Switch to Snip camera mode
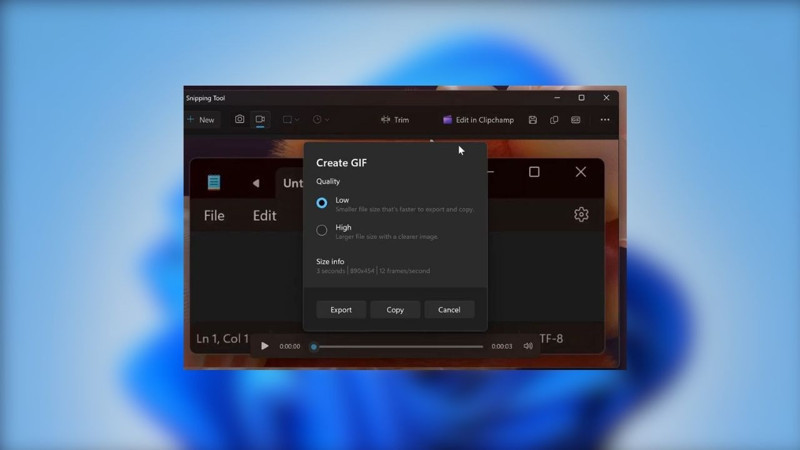 pos(240,120)
